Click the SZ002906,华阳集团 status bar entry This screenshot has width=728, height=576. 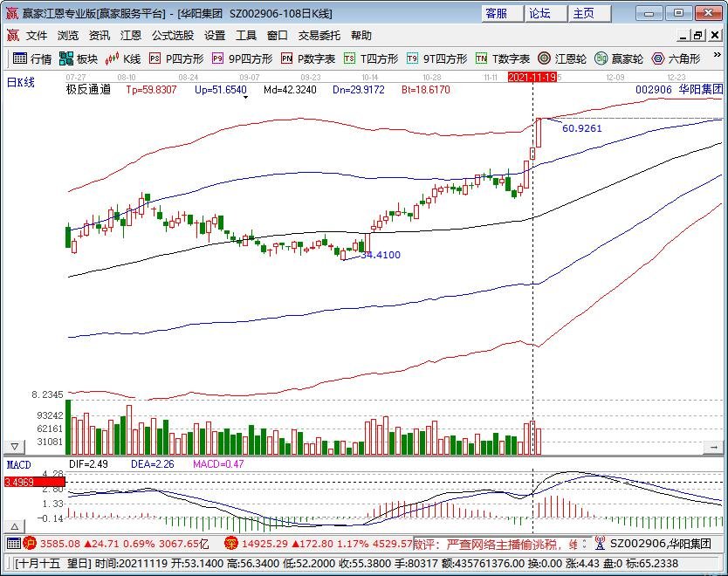(660, 543)
